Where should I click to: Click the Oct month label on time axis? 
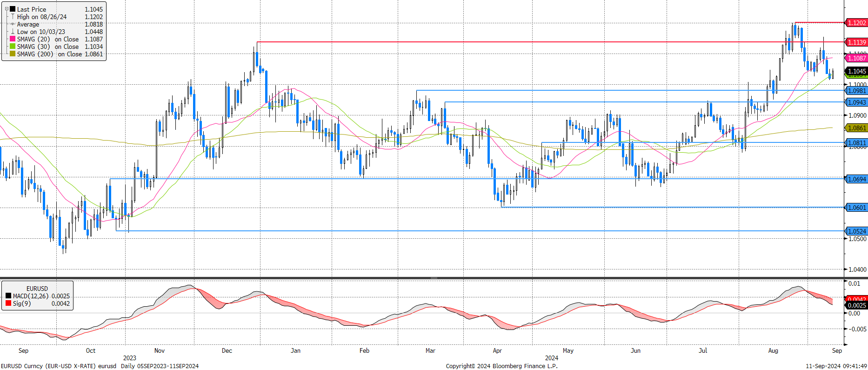[x=91, y=350]
